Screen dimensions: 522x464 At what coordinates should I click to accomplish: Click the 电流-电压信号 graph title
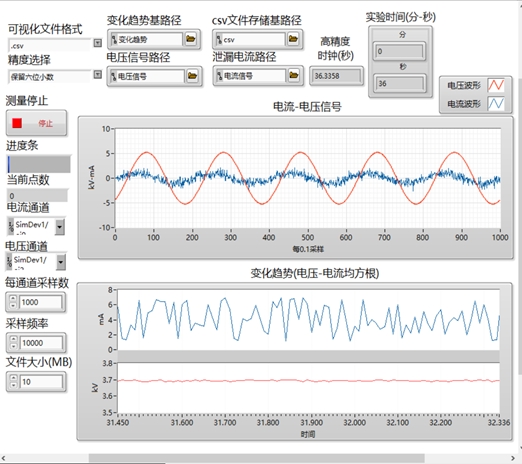307,107
